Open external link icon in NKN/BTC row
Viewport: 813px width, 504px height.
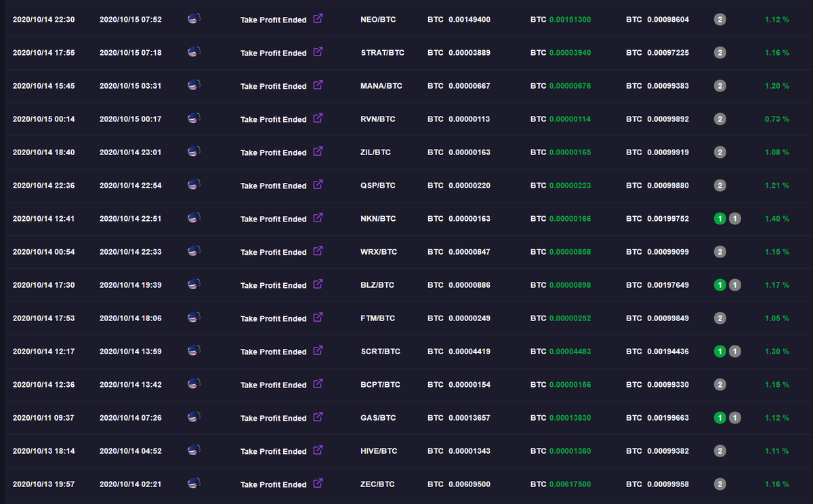318,218
